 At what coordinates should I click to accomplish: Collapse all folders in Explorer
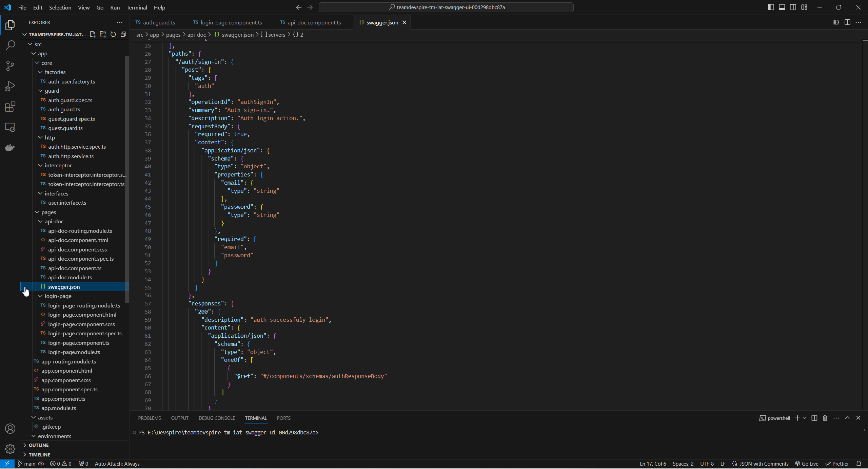pos(123,34)
